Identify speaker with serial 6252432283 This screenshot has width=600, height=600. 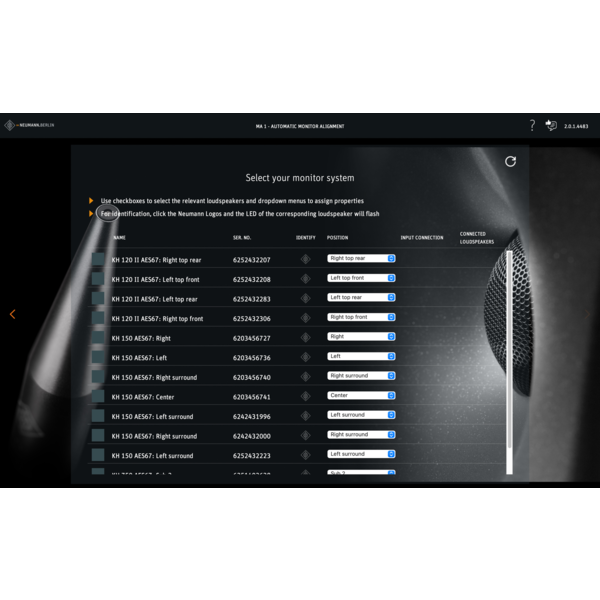click(x=305, y=298)
